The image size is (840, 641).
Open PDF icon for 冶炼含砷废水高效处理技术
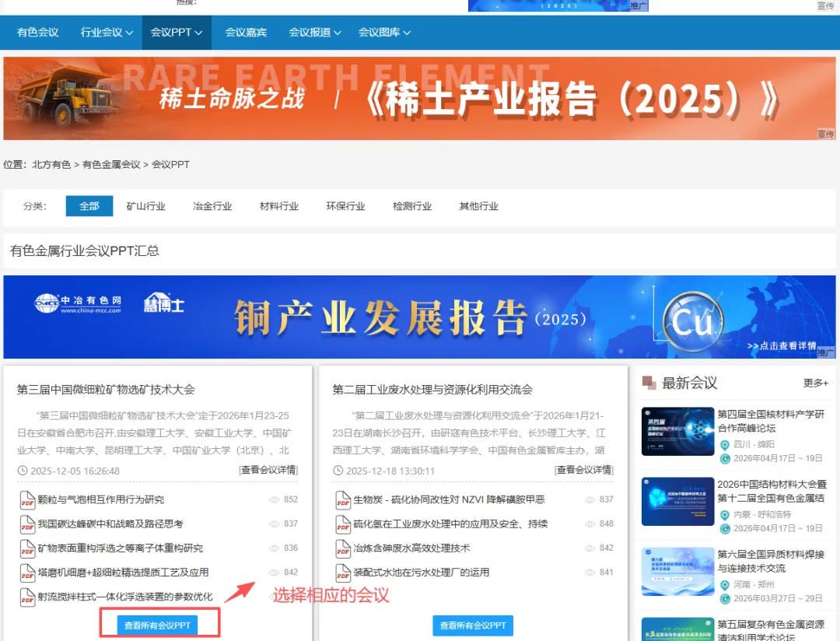(343, 548)
